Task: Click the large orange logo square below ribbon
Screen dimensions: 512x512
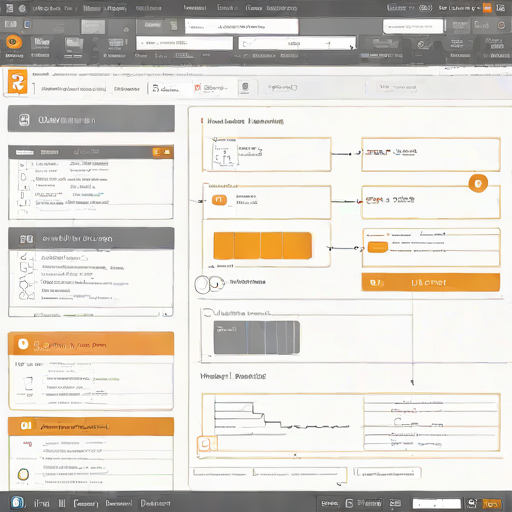Action: [17, 82]
